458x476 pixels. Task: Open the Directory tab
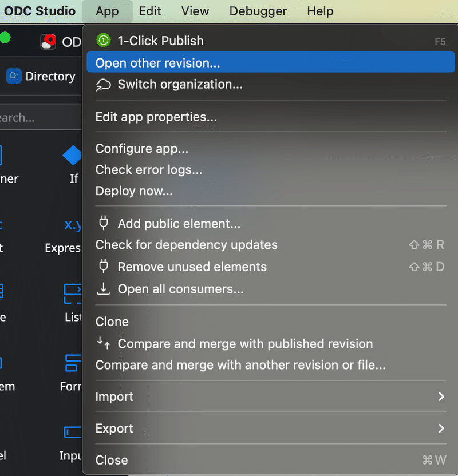41,76
